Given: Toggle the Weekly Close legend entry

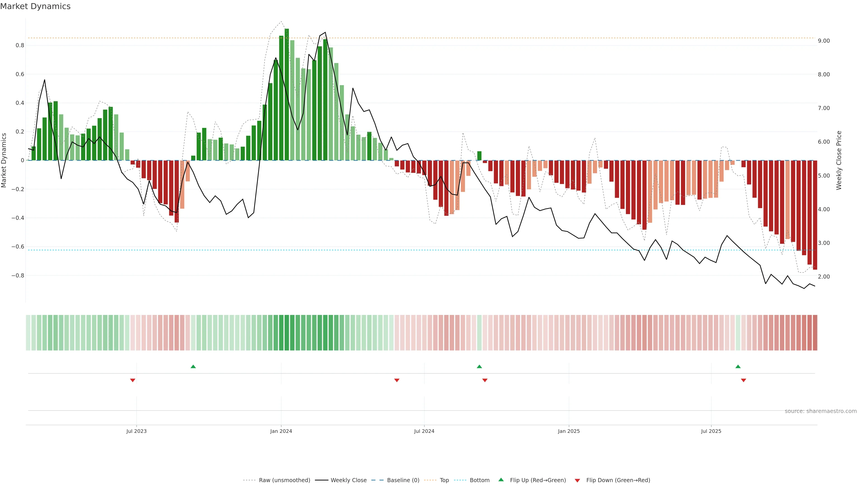Looking at the screenshot, I should coord(348,480).
